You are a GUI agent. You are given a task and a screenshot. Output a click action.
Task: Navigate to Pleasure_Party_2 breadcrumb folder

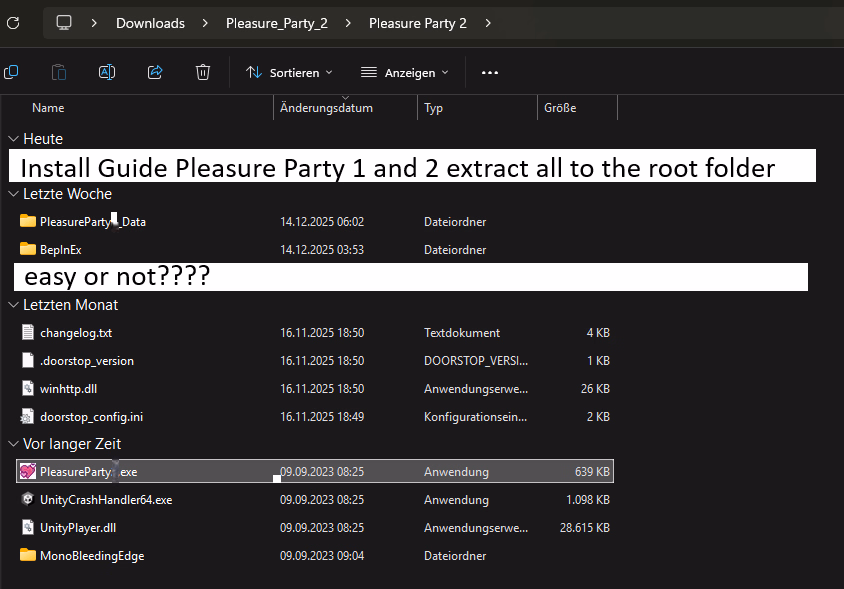tap(276, 22)
